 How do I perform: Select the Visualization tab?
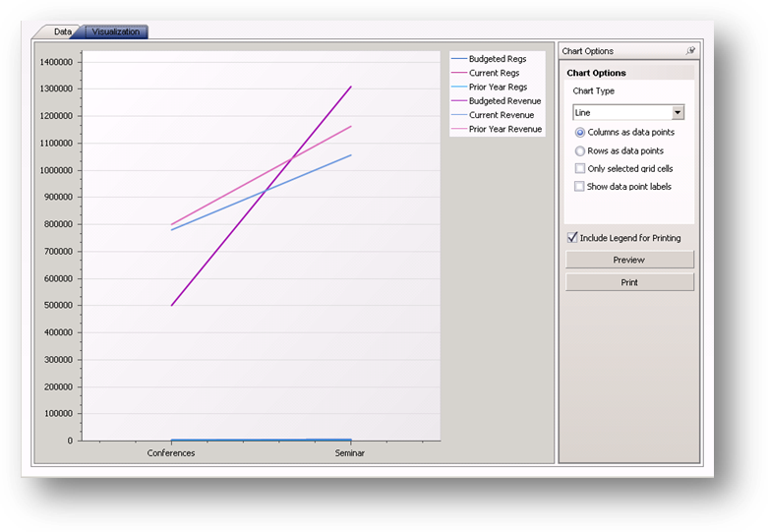(116, 31)
